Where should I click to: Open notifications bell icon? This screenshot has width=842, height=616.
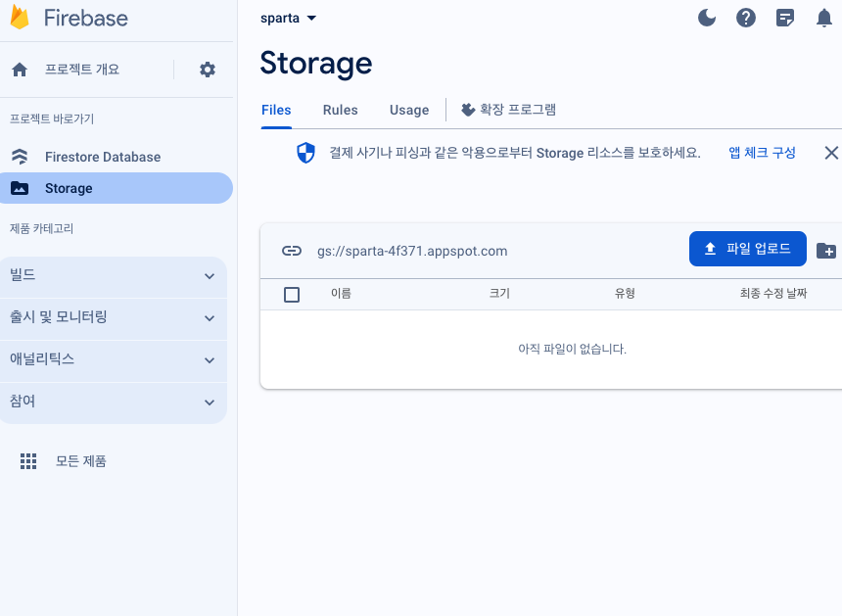point(824,19)
